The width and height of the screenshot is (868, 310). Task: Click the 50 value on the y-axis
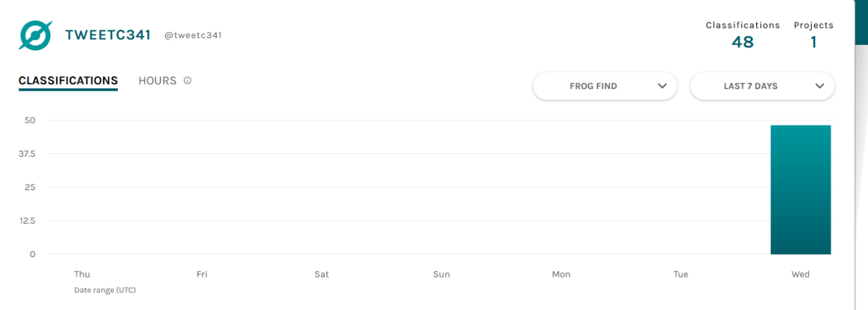click(x=30, y=120)
